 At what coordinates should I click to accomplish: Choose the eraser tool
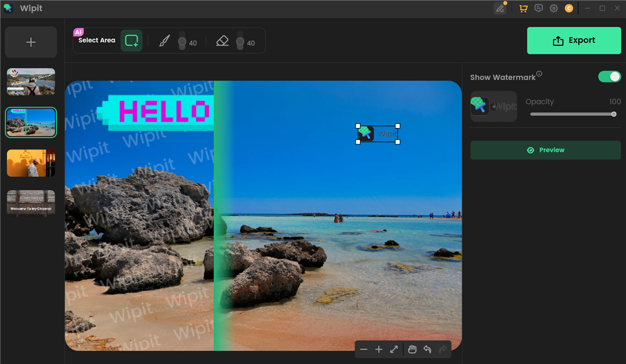tap(222, 42)
